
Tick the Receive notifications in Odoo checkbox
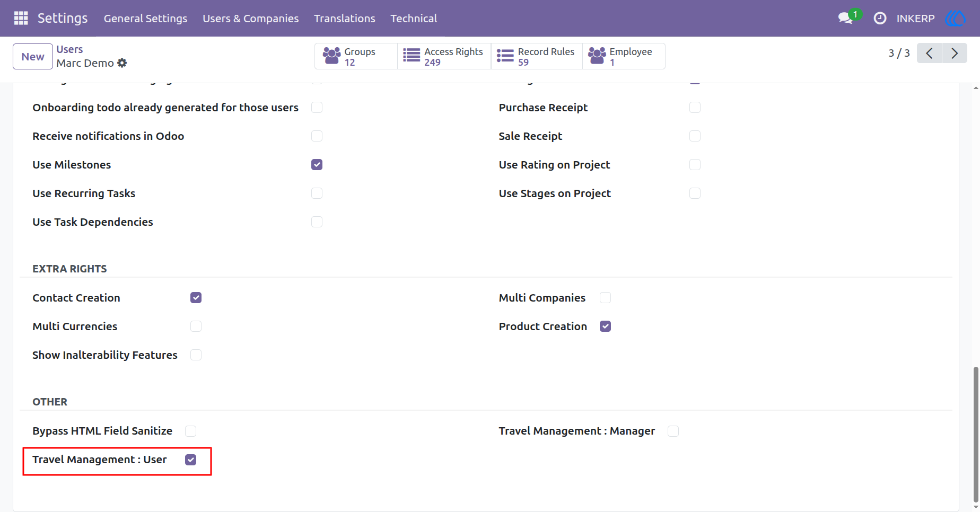pos(317,136)
